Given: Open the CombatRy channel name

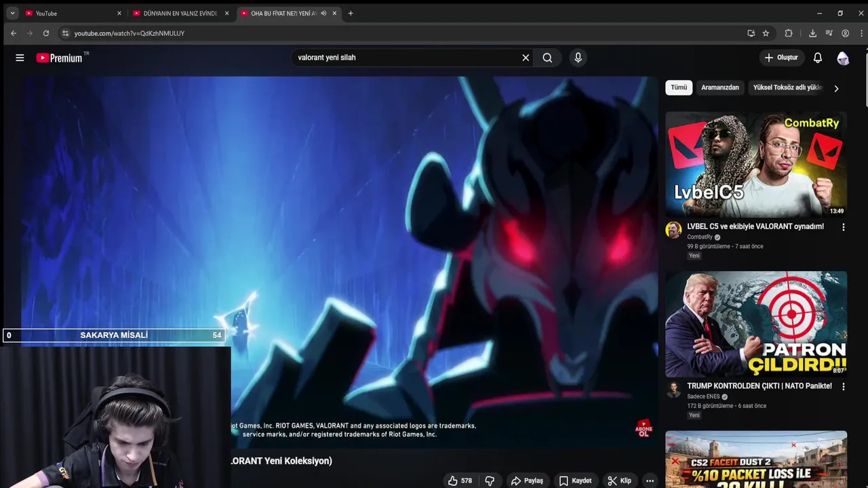Looking at the screenshot, I should [700, 237].
